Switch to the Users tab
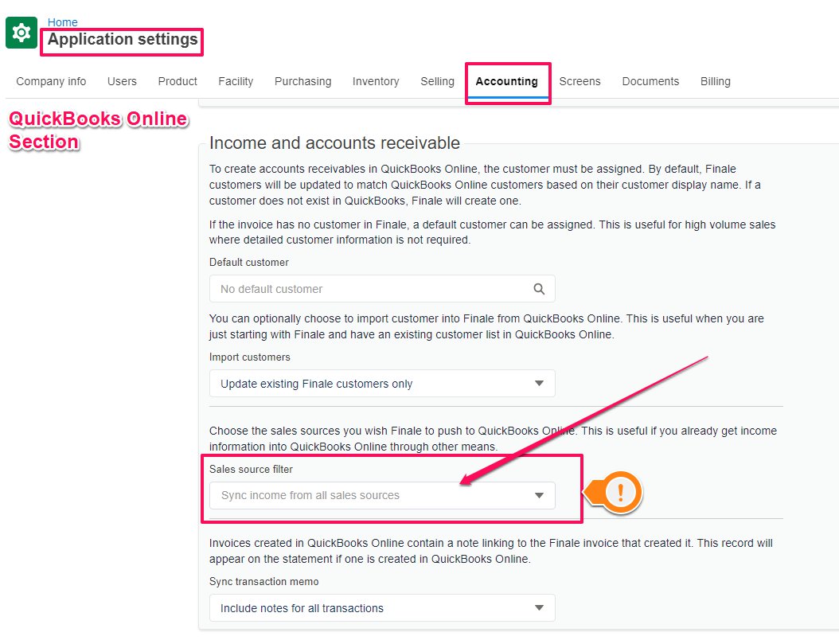Viewport: 839px width, 644px height. tap(122, 81)
